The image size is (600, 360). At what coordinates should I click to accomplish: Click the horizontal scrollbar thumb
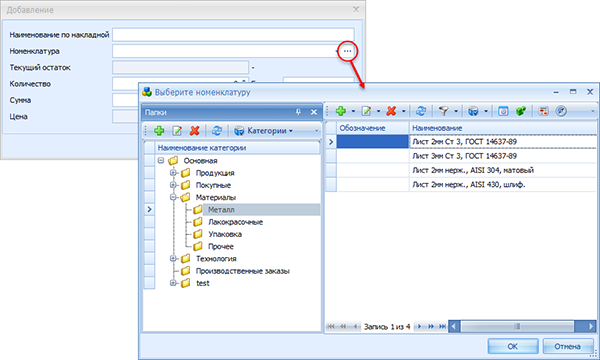tap(517, 326)
